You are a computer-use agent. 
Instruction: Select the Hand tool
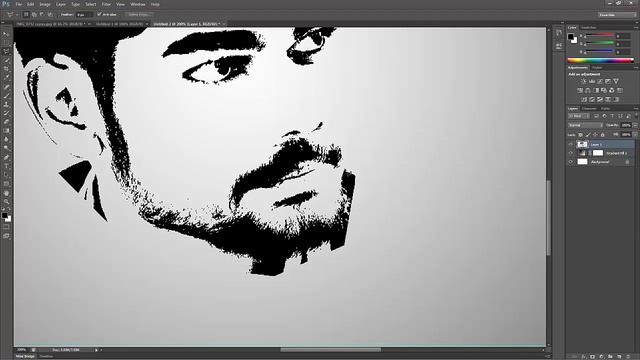[6, 193]
